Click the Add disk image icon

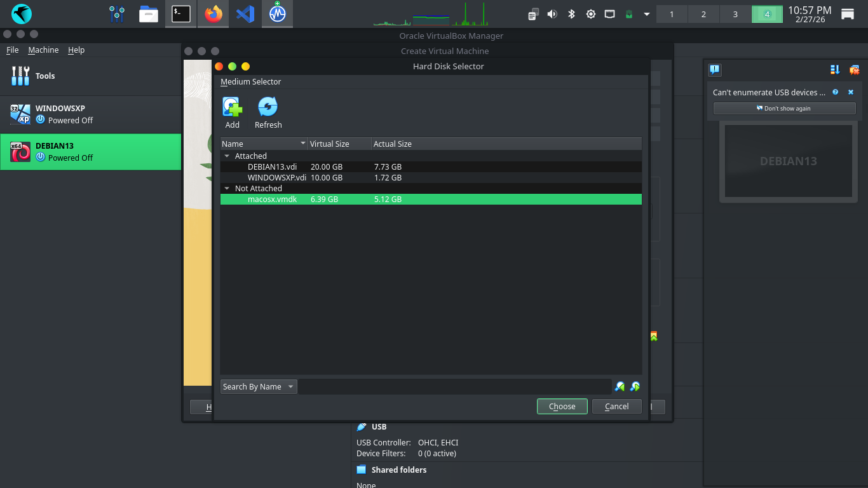pyautogui.click(x=233, y=107)
